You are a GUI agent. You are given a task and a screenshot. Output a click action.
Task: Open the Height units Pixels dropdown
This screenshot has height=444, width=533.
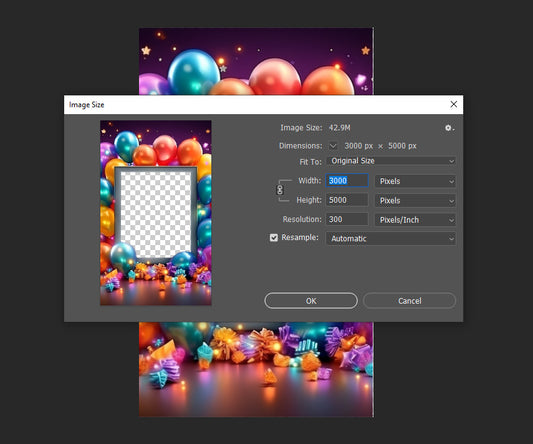tap(415, 201)
